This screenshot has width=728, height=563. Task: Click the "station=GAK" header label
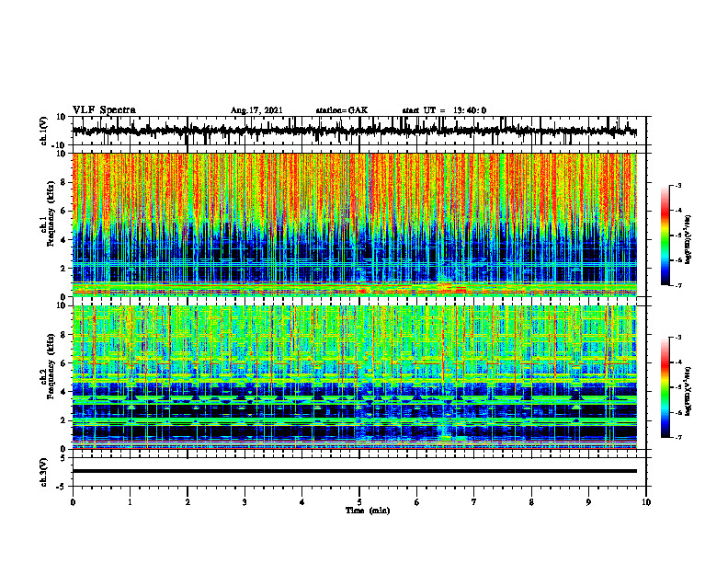click(342, 110)
